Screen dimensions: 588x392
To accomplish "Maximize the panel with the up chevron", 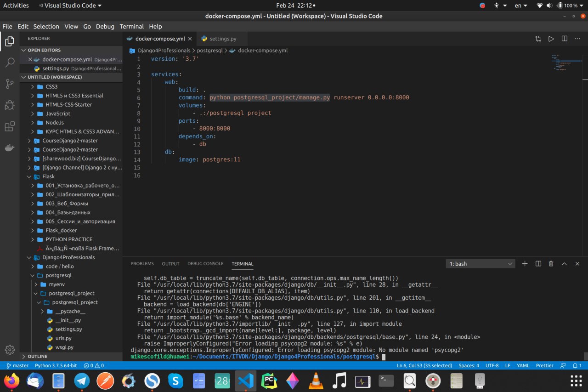I will [564, 264].
